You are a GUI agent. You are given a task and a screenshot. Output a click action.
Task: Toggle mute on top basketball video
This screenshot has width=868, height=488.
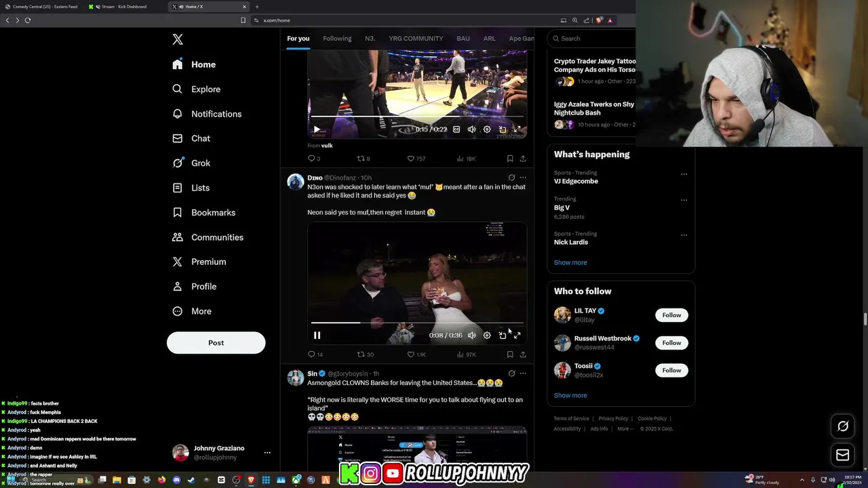(471, 129)
